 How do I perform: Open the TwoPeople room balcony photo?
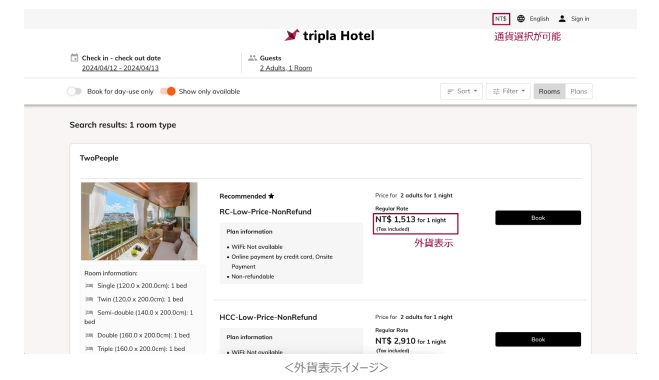[x=139, y=221]
